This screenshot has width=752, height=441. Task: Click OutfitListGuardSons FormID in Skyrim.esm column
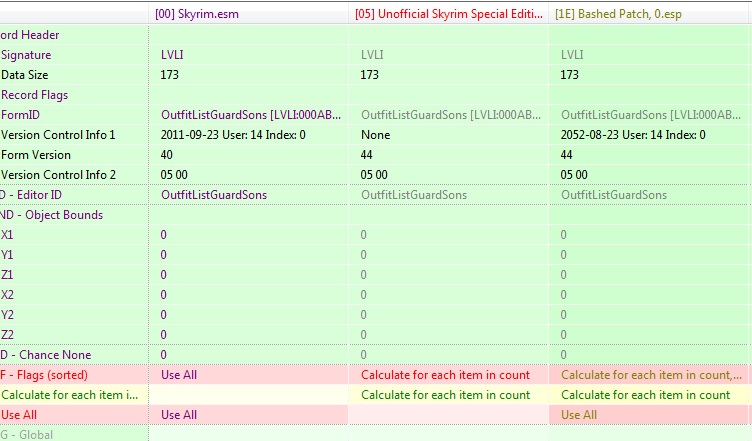251,115
